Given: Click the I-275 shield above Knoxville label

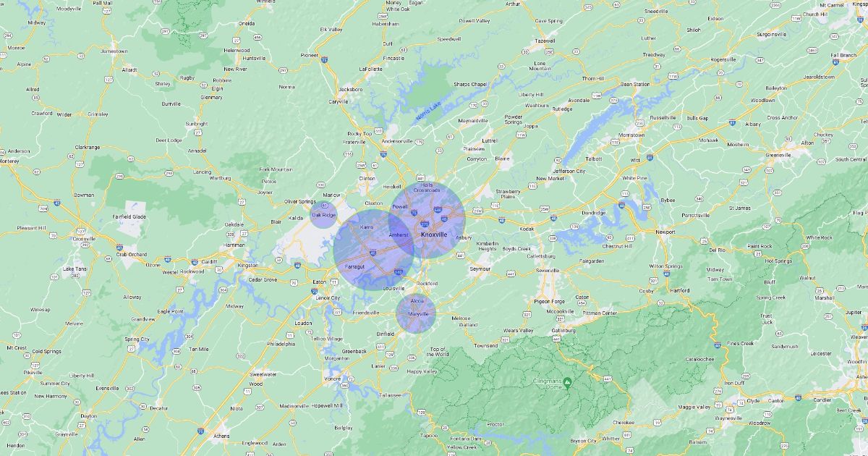Looking at the screenshot, I should click(425, 225).
